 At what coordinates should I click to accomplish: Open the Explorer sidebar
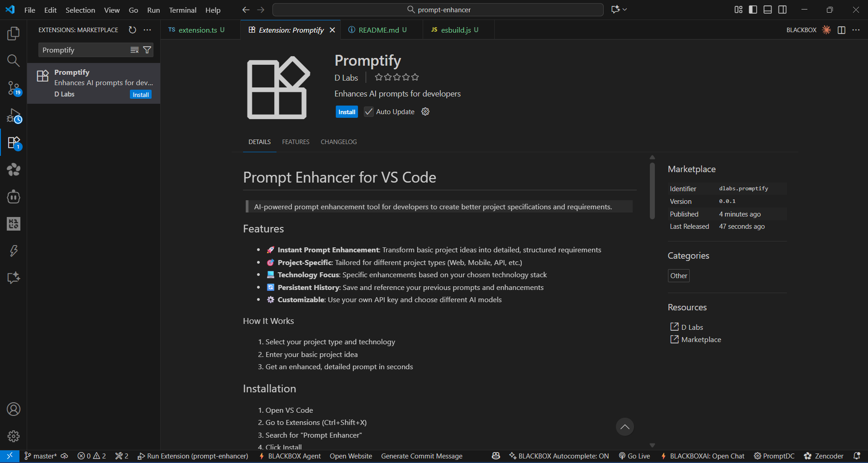point(13,33)
